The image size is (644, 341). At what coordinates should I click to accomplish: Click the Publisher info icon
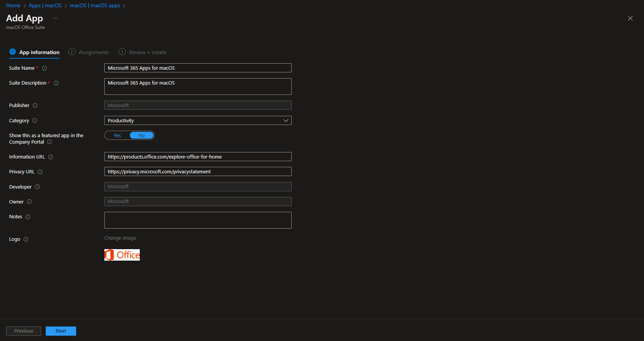point(35,106)
